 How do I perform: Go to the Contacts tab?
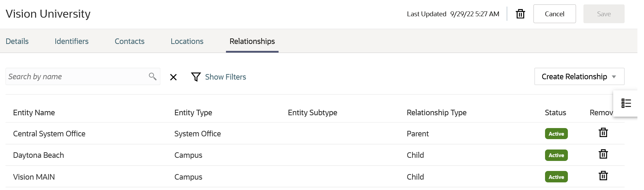129,41
